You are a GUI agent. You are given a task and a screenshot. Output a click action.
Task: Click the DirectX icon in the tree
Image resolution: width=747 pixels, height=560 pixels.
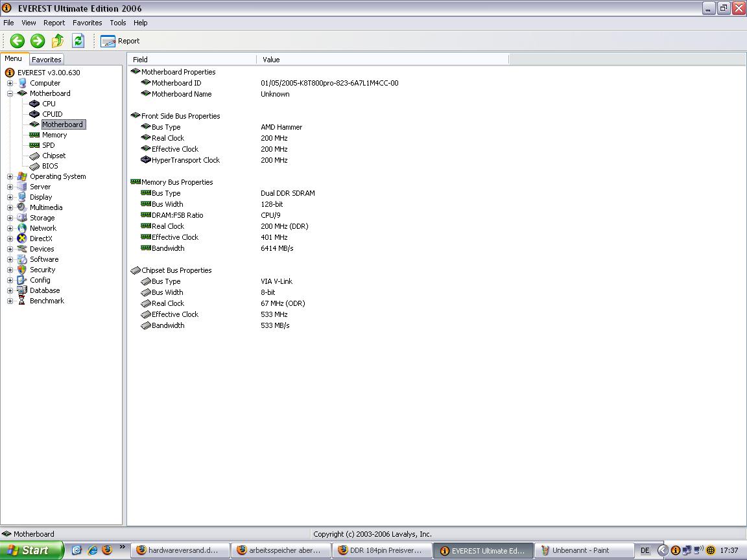pos(22,239)
